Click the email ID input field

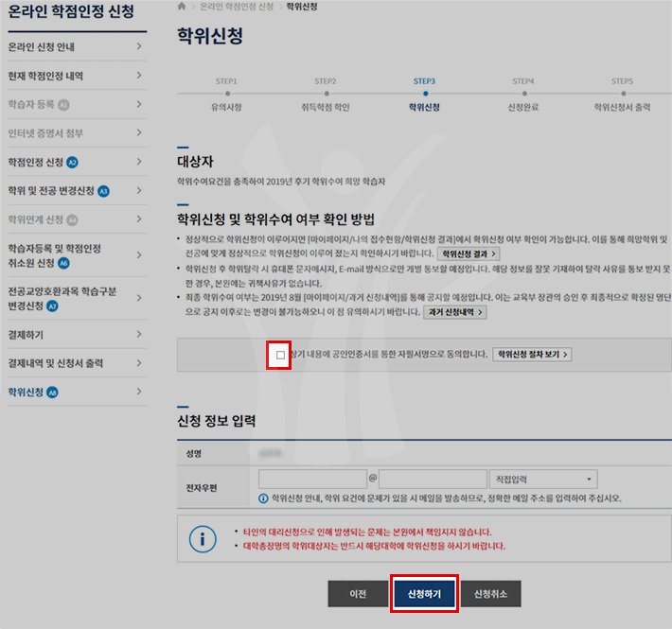[312, 480]
